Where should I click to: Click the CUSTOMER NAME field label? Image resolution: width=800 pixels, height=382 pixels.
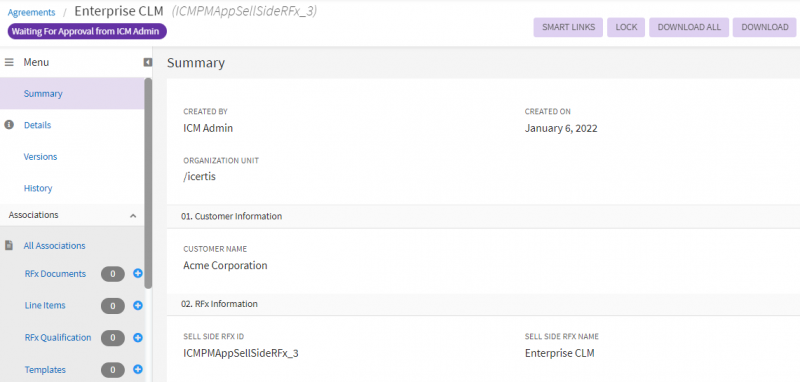tap(215, 249)
